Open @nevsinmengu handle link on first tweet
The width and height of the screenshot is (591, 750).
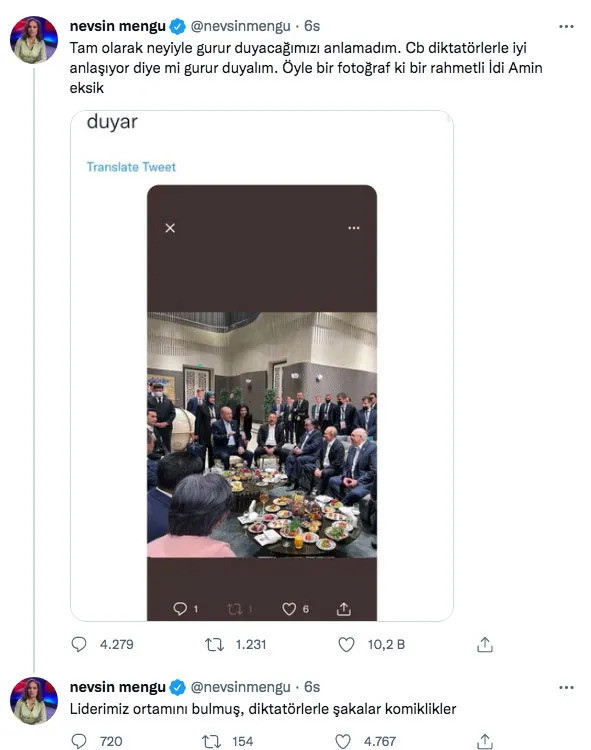(241, 26)
